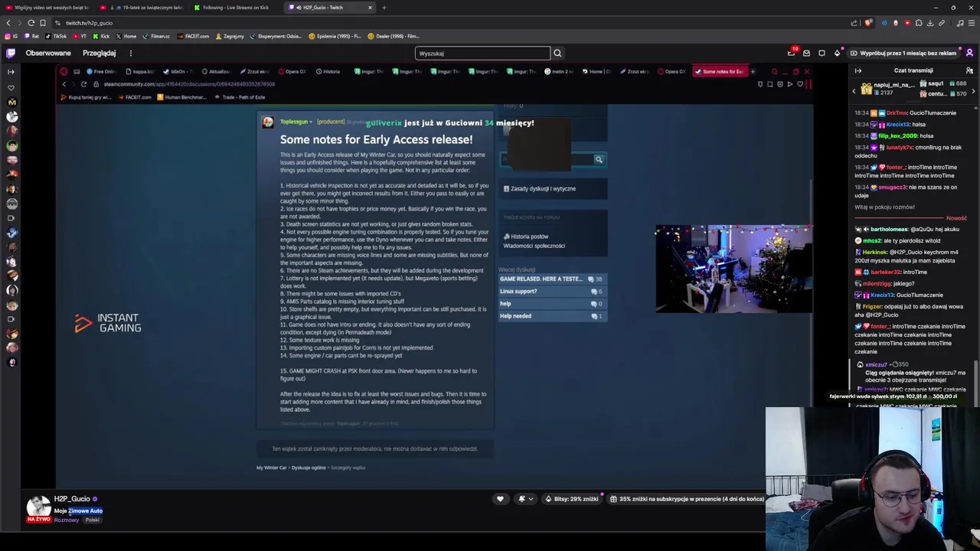The width and height of the screenshot is (980, 551).
Task: Click chat username 'Herkinek'
Action: [x=875, y=252]
